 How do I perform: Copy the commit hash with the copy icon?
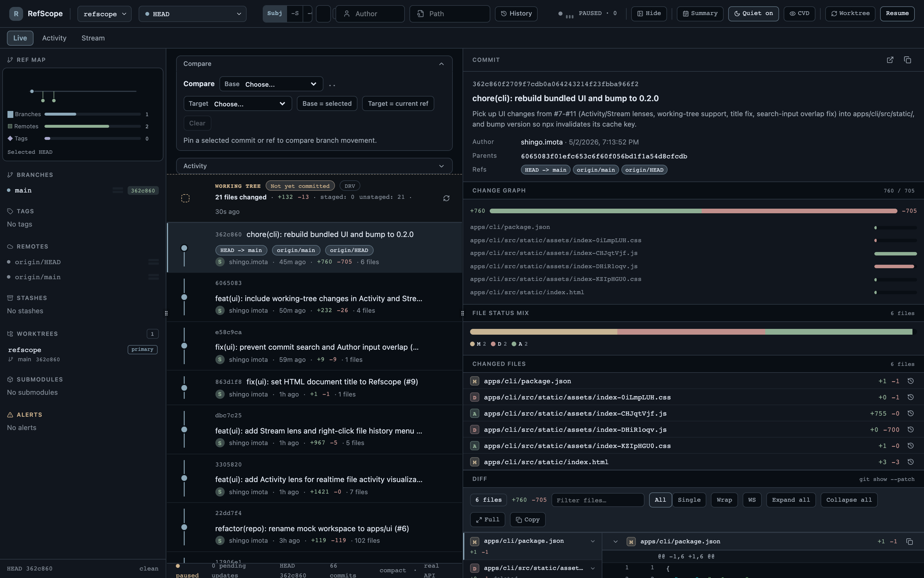tap(908, 60)
